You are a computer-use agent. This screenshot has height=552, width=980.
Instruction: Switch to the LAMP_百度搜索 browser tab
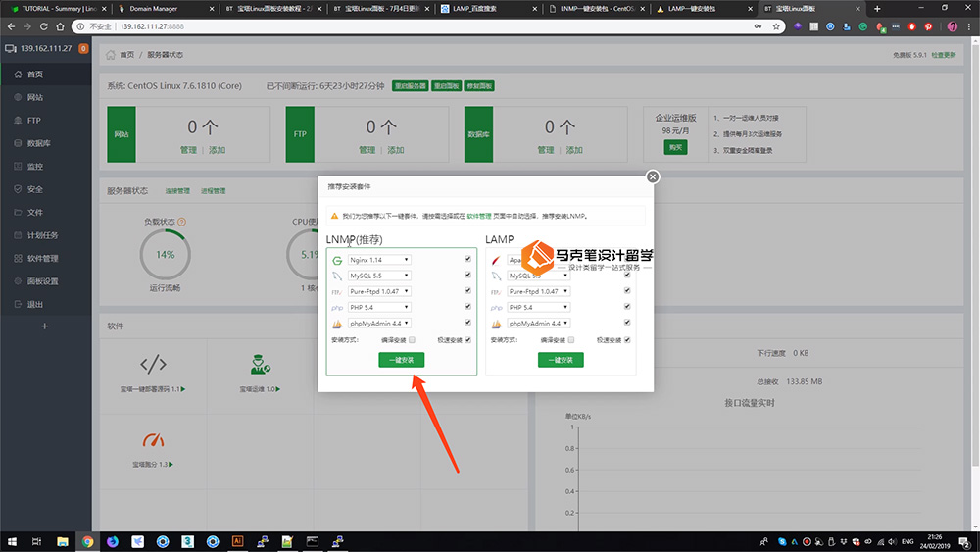click(487, 9)
